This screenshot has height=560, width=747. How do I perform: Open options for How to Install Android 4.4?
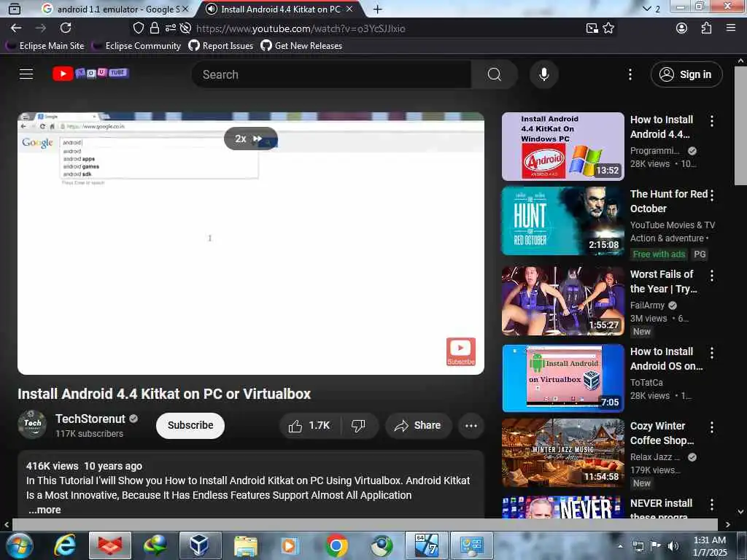(x=712, y=121)
